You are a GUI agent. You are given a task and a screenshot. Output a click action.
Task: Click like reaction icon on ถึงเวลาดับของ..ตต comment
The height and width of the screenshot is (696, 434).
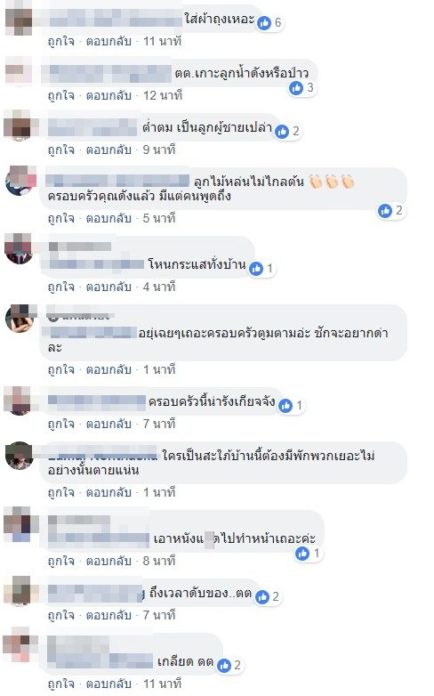click(262, 597)
